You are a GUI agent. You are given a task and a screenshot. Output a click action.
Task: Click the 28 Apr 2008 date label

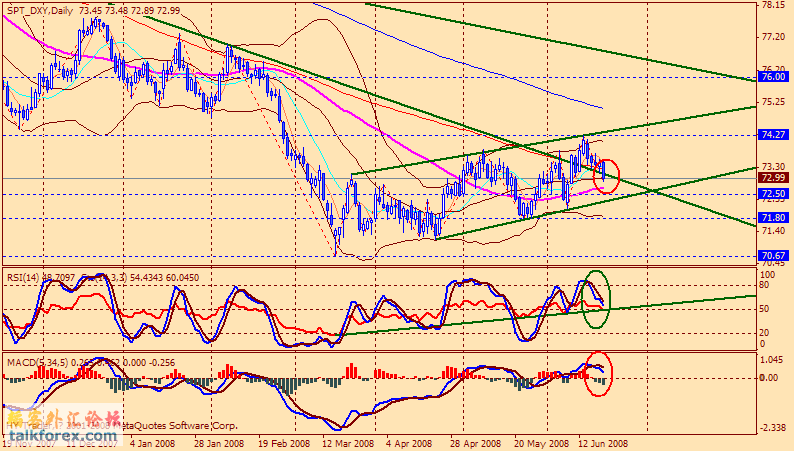474,443
